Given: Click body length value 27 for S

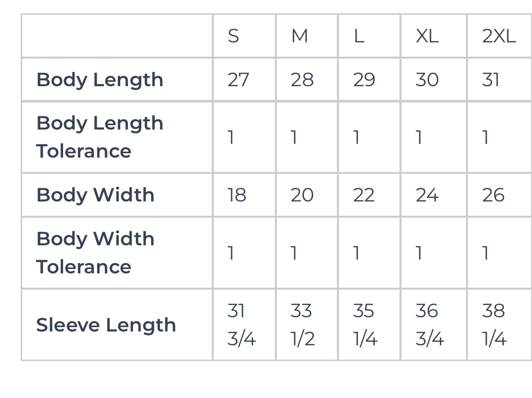Looking at the screenshot, I should point(238,80).
